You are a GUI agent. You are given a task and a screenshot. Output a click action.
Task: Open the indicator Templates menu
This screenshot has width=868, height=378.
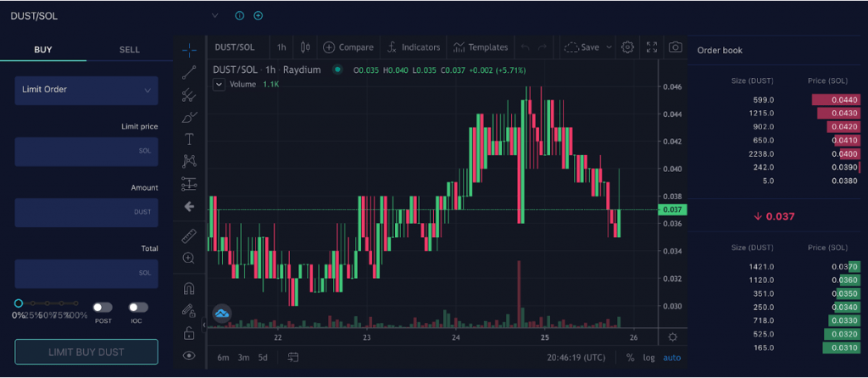[x=481, y=47]
